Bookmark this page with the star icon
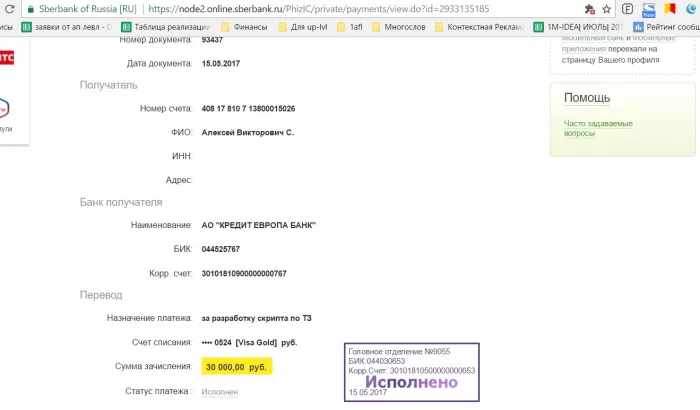Viewport: 700px width, 410px height. coord(606,9)
